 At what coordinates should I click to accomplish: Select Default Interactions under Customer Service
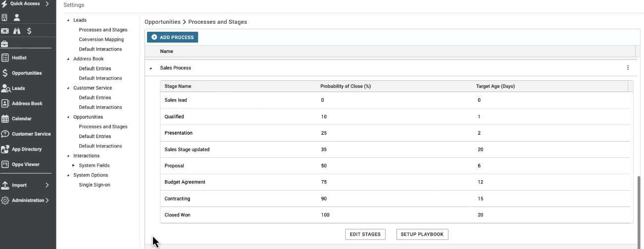(100, 107)
